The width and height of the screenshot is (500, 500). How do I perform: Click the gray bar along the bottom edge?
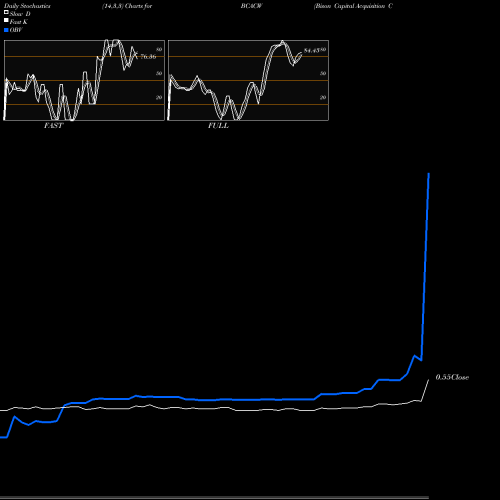click(214, 498)
